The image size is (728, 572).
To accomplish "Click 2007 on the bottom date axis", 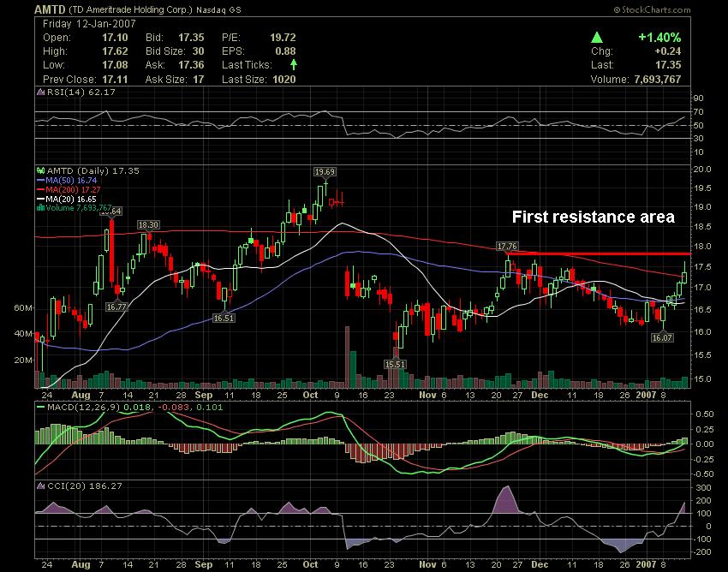I will tap(646, 564).
